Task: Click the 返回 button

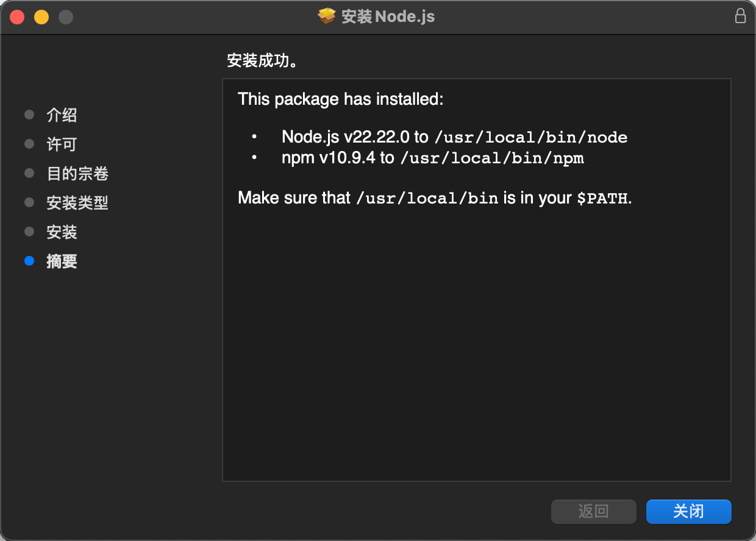Action: pos(593,512)
